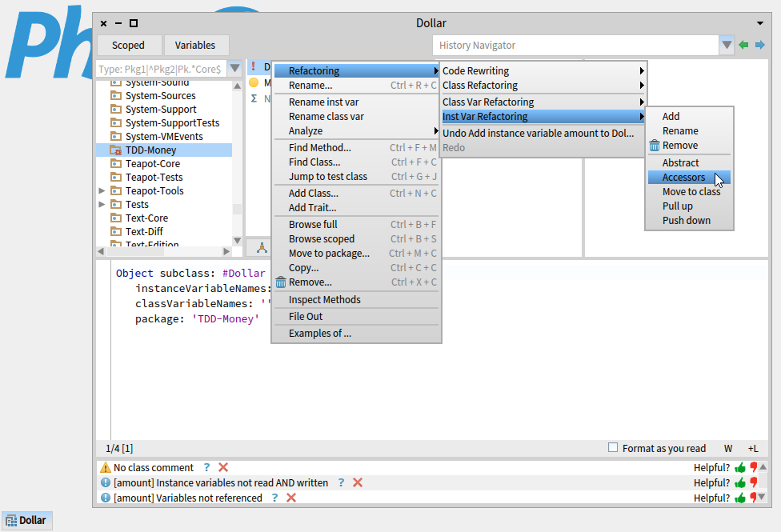Viewport: 781px width, 532px height.
Task: Click the package list scroll-right arrow
Action: (x=226, y=251)
